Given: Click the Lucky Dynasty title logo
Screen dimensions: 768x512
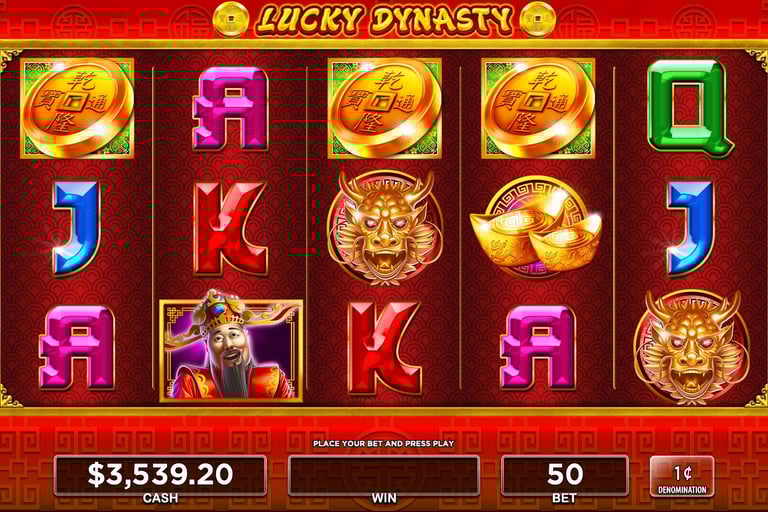Looking at the screenshot, I should [384, 20].
